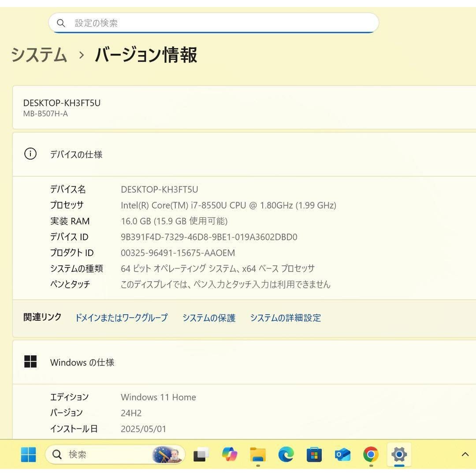The width and height of the screenshot is (476, 476).
Task: Collapse the デバイスの仕様 section header
Action: (244, 154)
